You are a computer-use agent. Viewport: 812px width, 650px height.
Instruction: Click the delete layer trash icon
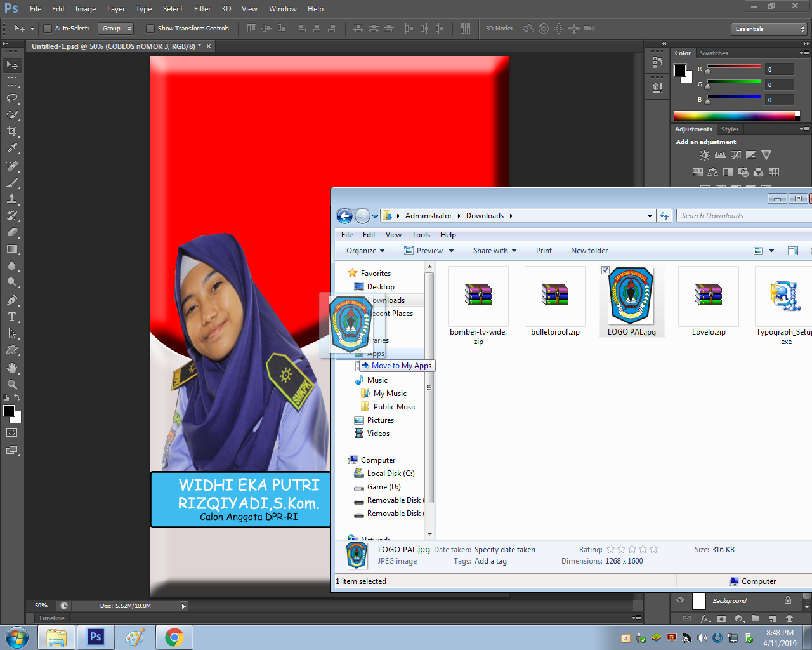point(789,618)
